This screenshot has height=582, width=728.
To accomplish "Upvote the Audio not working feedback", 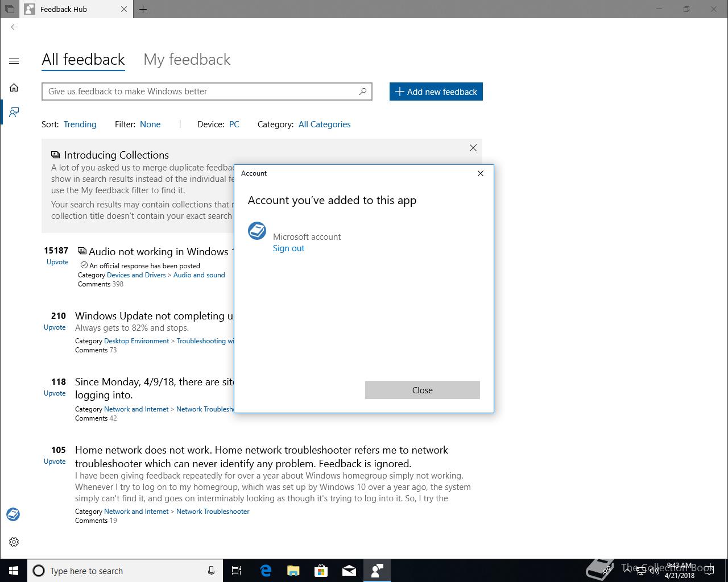I will point(57,262).
